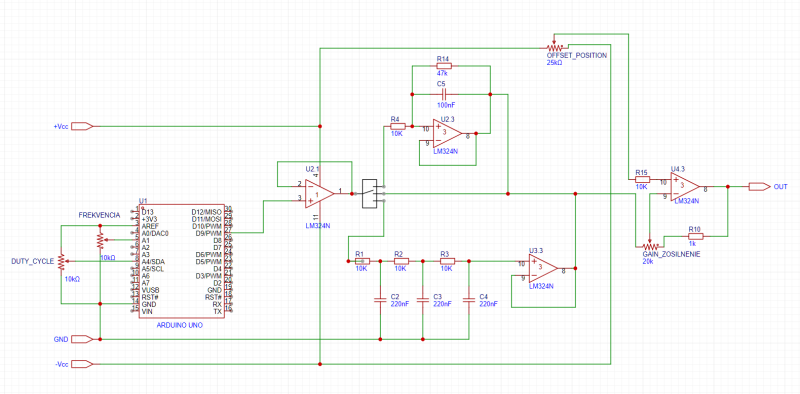Screen dimensions: 800x394
Task: Click the DUTY_CYCLE text label
Action: point(33,261)
